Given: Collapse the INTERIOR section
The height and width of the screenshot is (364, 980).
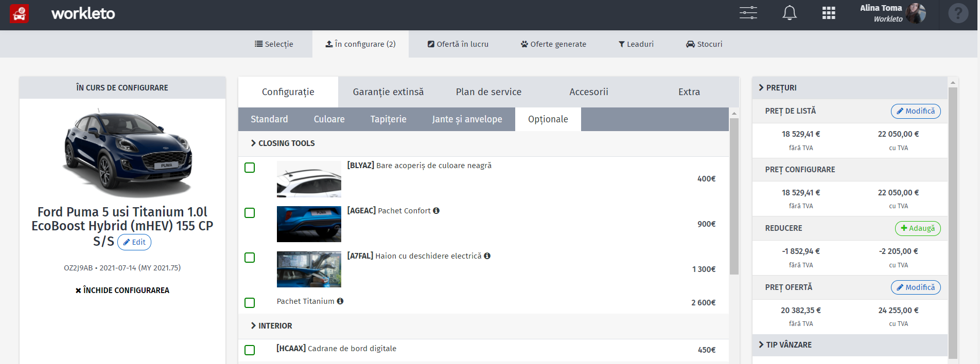Looking at the screenshot, I should click(x=271, y=326).
